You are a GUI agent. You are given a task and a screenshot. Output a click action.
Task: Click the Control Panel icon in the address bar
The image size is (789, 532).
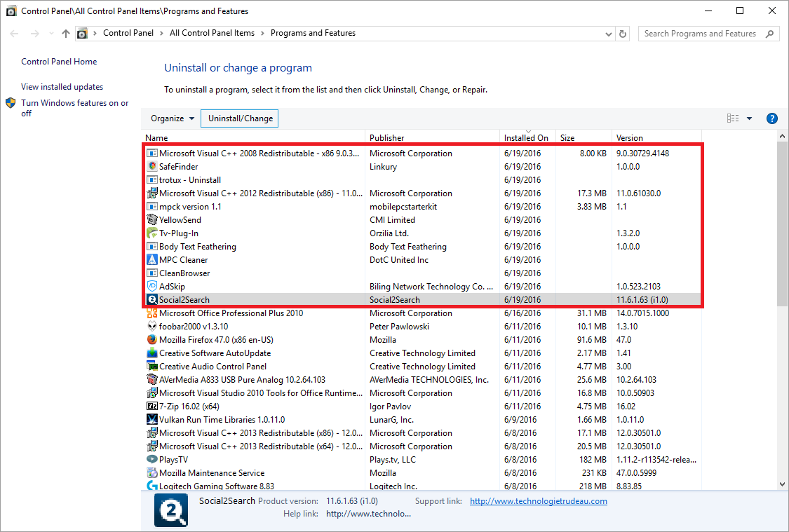[82, 33]
